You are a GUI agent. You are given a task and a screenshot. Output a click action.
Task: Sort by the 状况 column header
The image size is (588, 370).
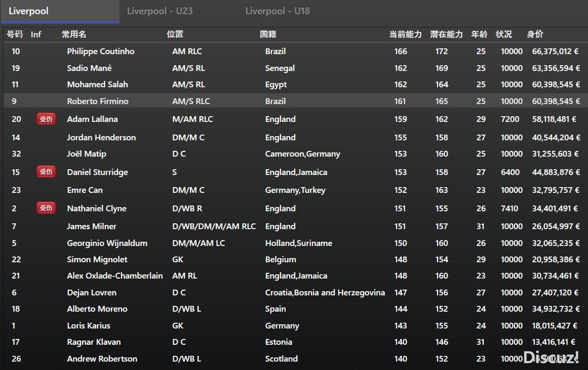click(504, 35)
